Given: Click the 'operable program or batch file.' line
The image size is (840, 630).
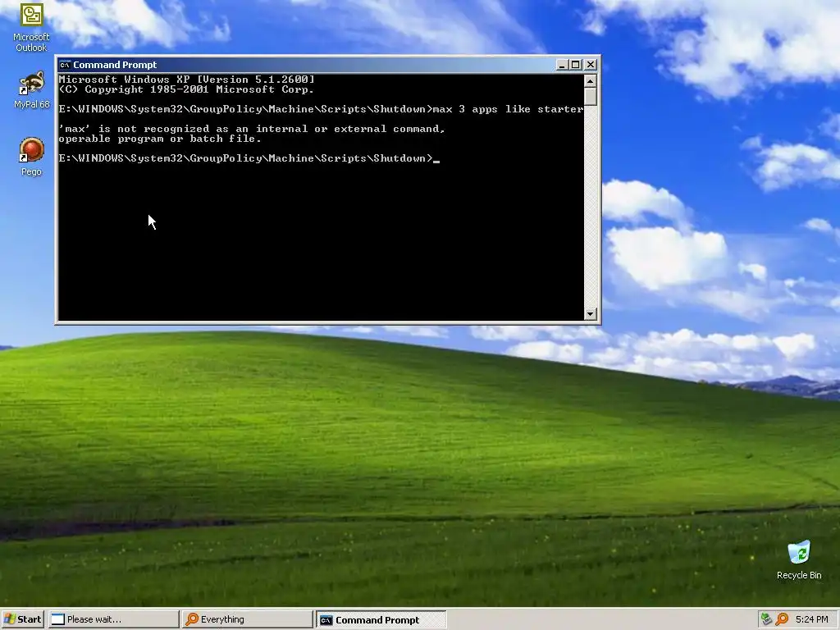Looking at the screenshot, I should 160,139.
